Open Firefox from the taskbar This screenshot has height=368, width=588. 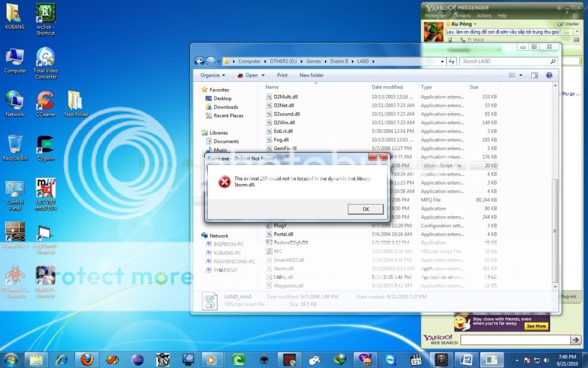click(x=87, y=360)
